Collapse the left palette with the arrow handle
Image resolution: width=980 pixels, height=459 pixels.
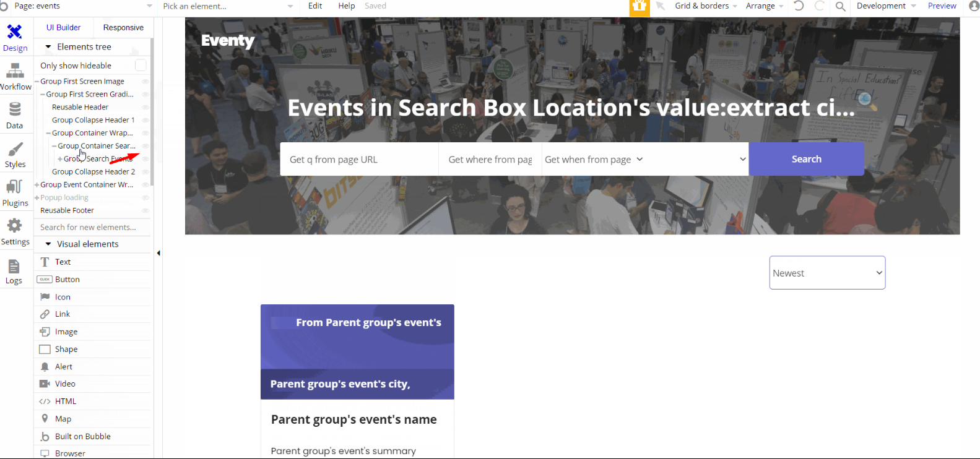coord(158,253)
